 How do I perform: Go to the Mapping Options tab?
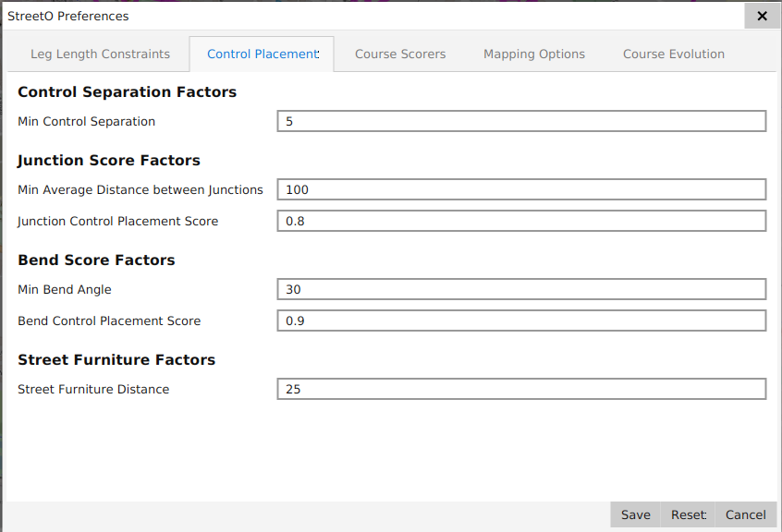pos(534,54)
